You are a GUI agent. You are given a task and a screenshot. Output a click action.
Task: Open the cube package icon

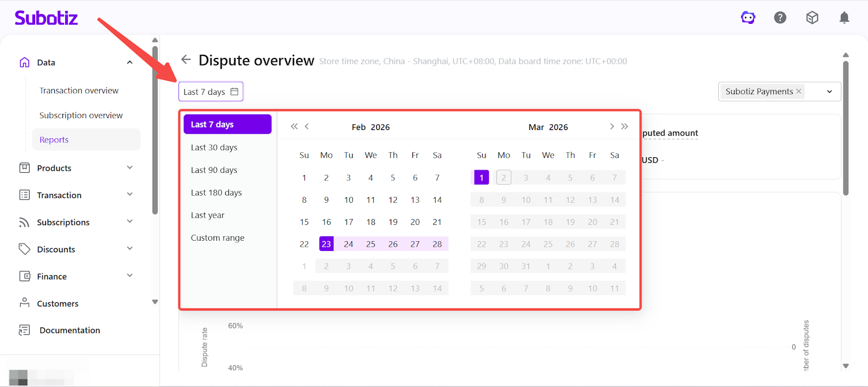[812, 18]
